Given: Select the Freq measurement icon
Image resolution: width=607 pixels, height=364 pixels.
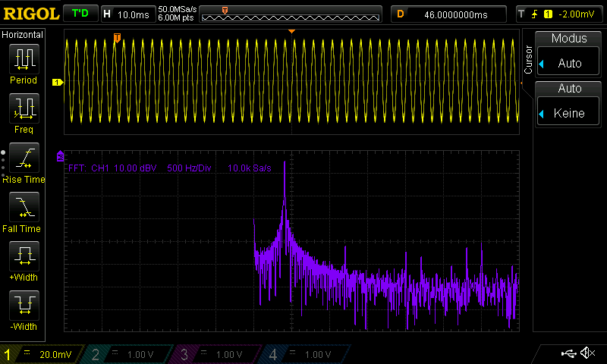Looking at the screenshot, I should [23, 113].
